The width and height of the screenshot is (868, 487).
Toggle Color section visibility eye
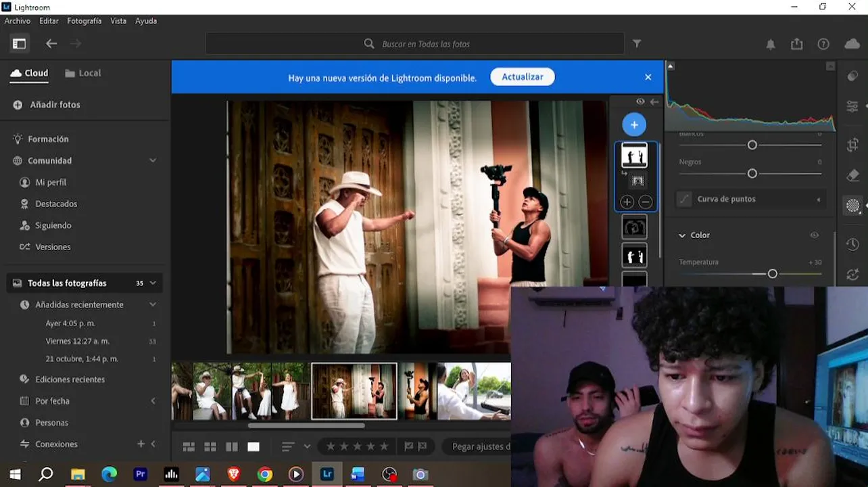coord(815,235)
